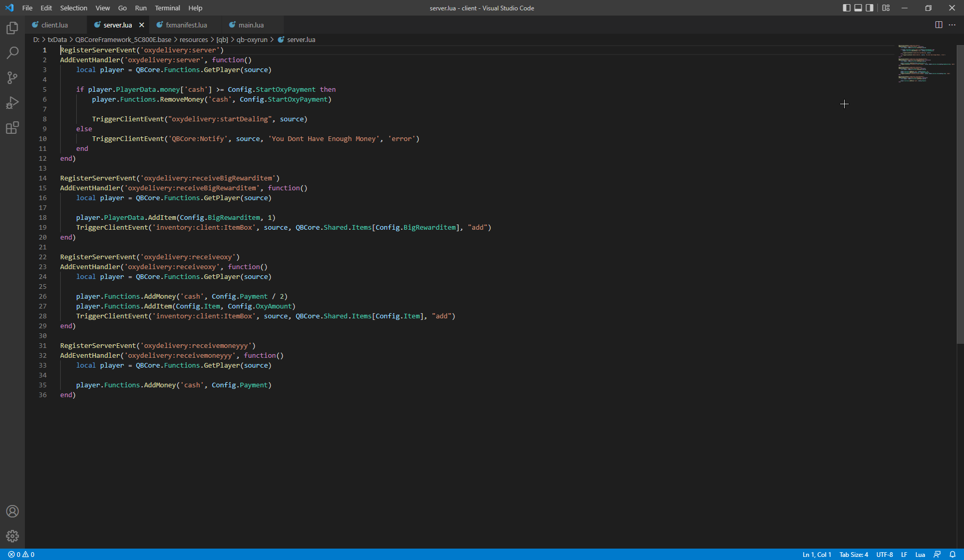
Task: Toggle the secondary sidebar visibility
Action: point(869,8)
